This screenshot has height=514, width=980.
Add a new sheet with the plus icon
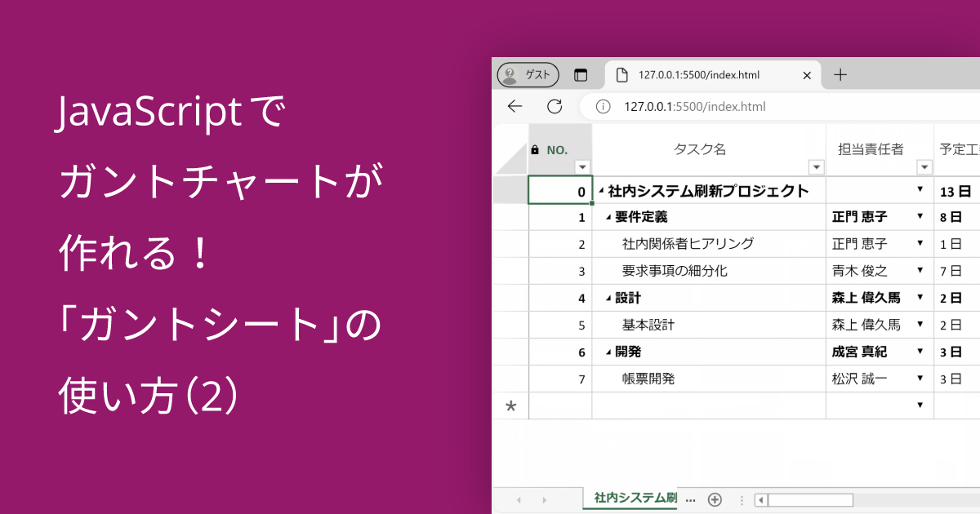pyautogui.click(x=715, y=498)
